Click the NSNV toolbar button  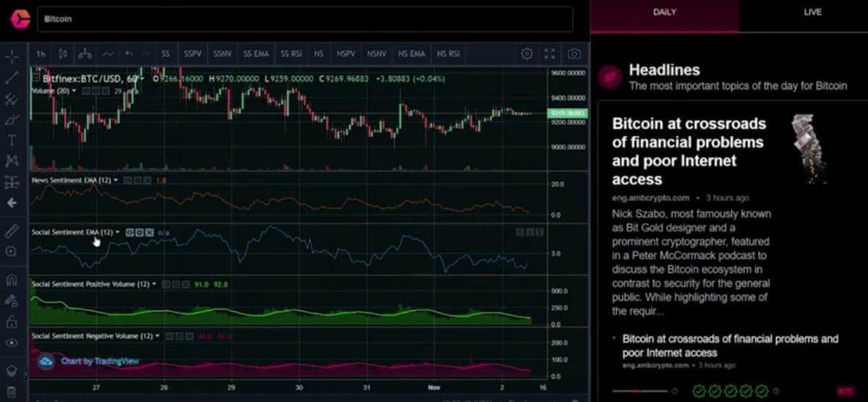coord(376,54)
